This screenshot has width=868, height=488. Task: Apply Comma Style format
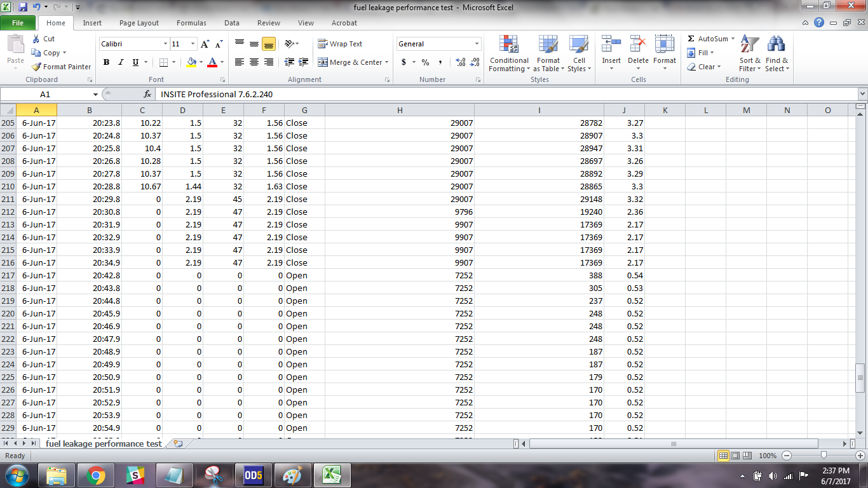[440, 62]
